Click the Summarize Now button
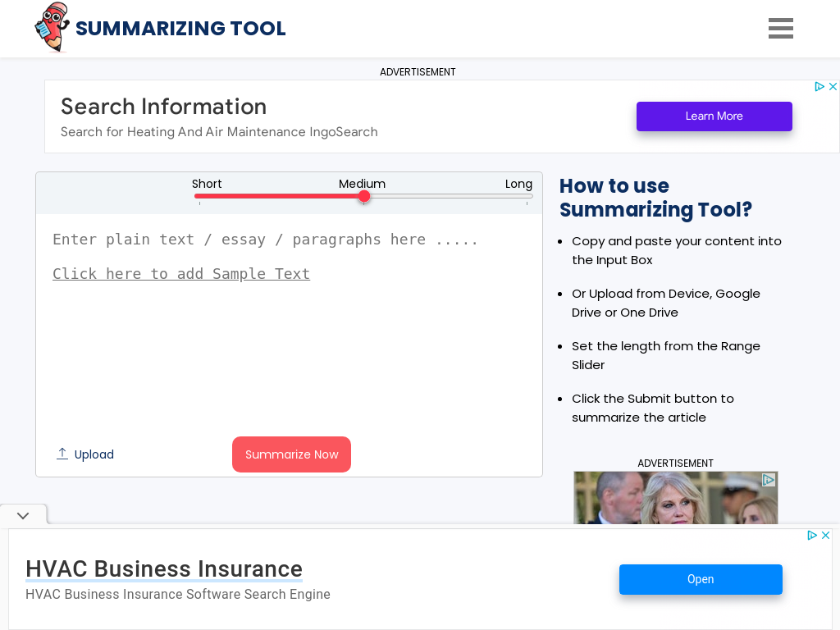Image resolution: width=840 pixels, height=630 pixels. [291, 454]
